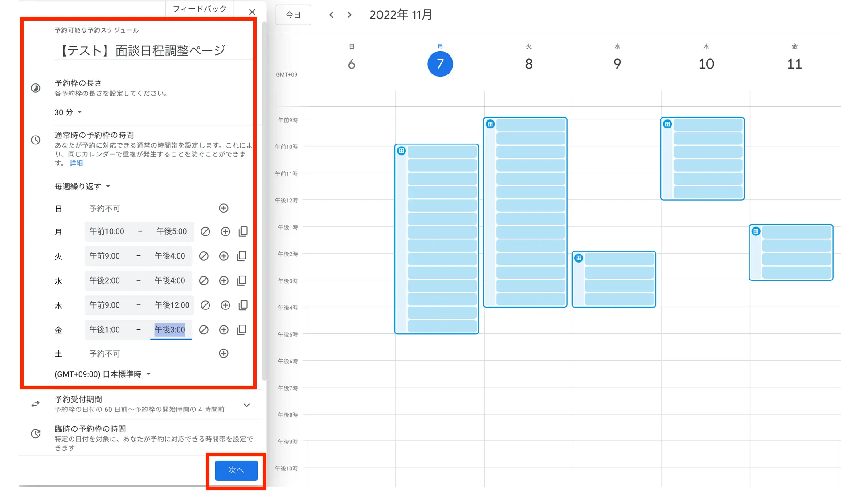Image resolution: width=868 pixels, height=502 pixels.
Task: Select day 11 in the calendar header
Action: [x=794, y=64]
